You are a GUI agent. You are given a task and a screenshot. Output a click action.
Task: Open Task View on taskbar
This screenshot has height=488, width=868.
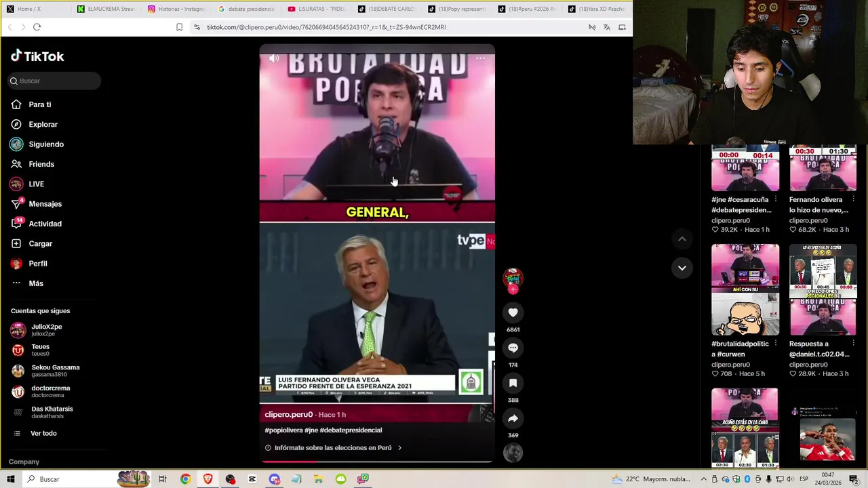[x=163, y=479]
